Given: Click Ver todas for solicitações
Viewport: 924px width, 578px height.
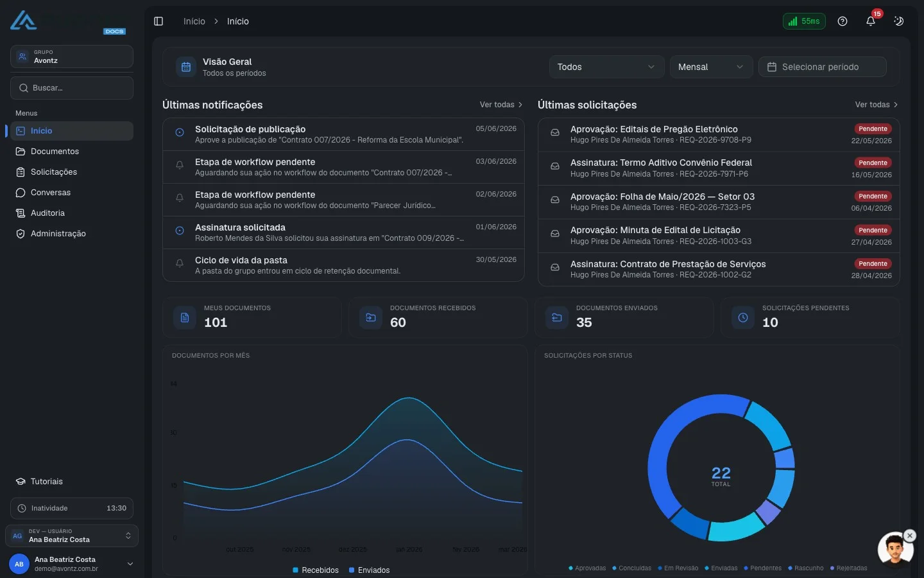Looking at the screenshot, I should click(877, 105).
